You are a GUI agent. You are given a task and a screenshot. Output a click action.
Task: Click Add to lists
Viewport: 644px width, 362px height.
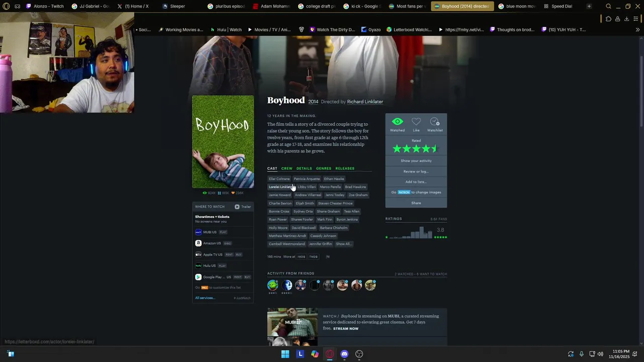pyautogui.click(x=416, y=182)
